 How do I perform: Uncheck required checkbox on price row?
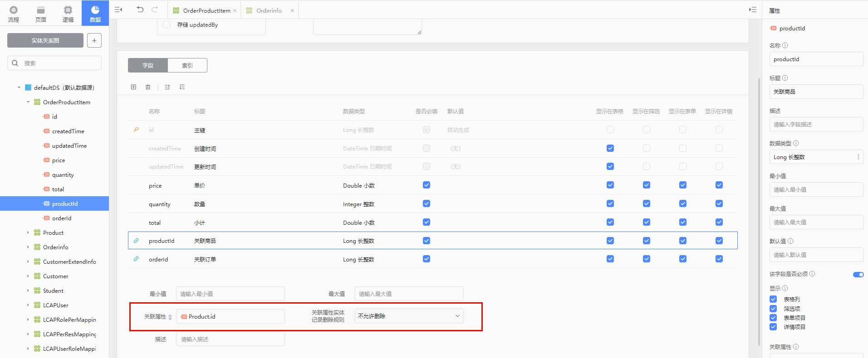(x=427, y=185)
